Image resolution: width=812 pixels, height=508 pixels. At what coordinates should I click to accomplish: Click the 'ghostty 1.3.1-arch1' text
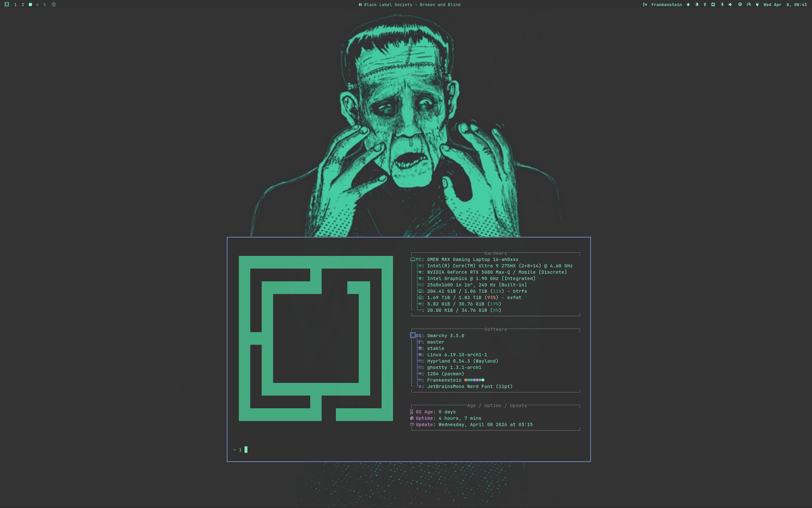(x=454, y=368)
